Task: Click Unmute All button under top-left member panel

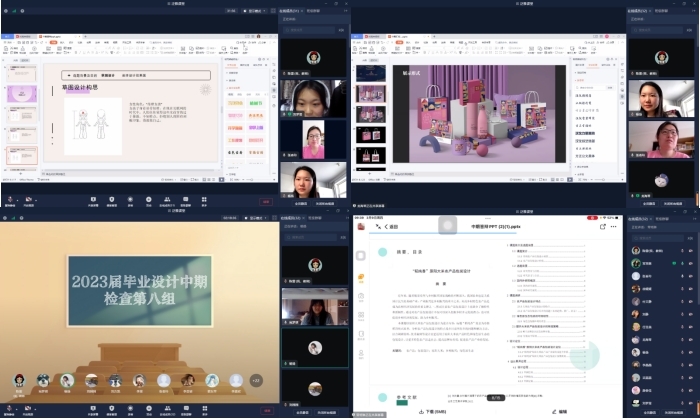Action: [x=325, y=203]
